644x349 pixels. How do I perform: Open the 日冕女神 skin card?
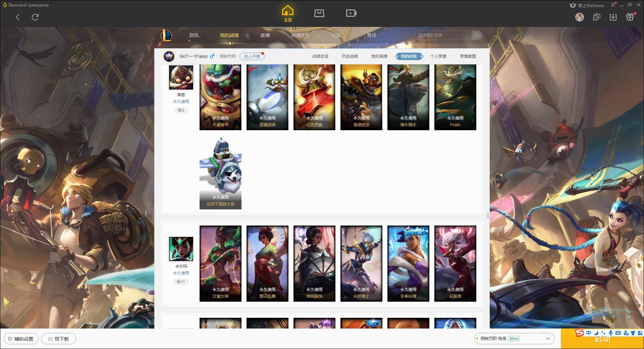pos(220,263)
